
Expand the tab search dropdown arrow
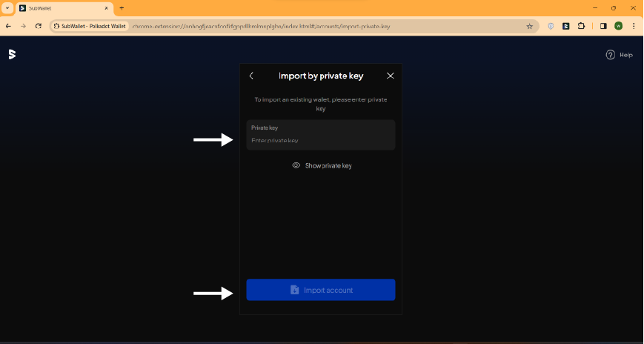[7, 8]
